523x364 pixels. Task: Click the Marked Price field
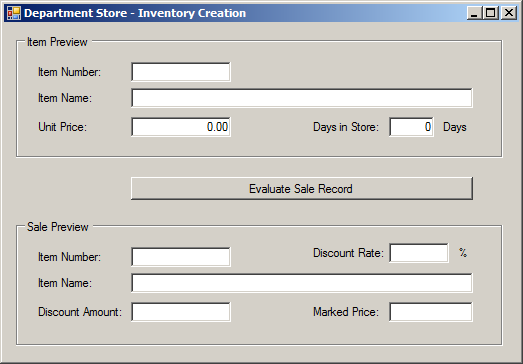pyautogui.click(x=431, y=312)
